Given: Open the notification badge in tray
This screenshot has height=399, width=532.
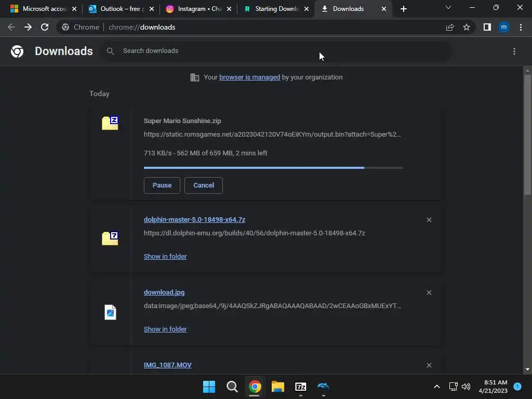Looking at the screenshot, I should click(517, 386).
